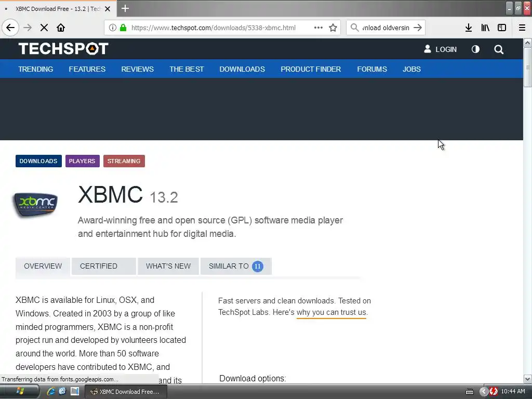Click the LOGIN text link
Image resolution: width=532 pixels, height=399 pixels.
click(x=446, y=49)
